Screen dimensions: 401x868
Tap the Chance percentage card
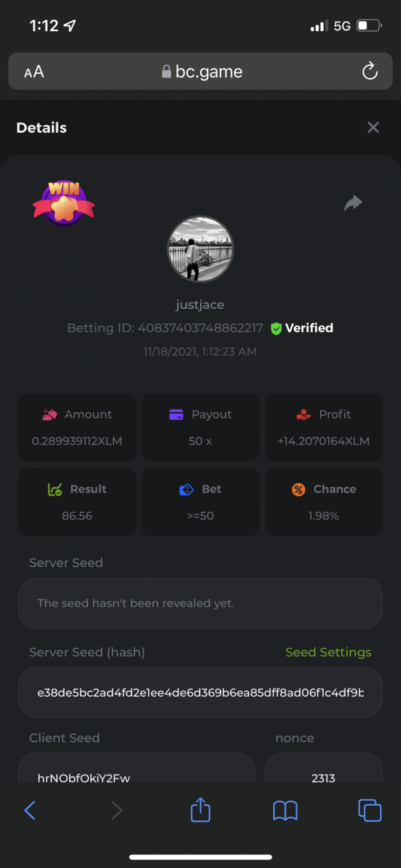click(x=324, y=502)
